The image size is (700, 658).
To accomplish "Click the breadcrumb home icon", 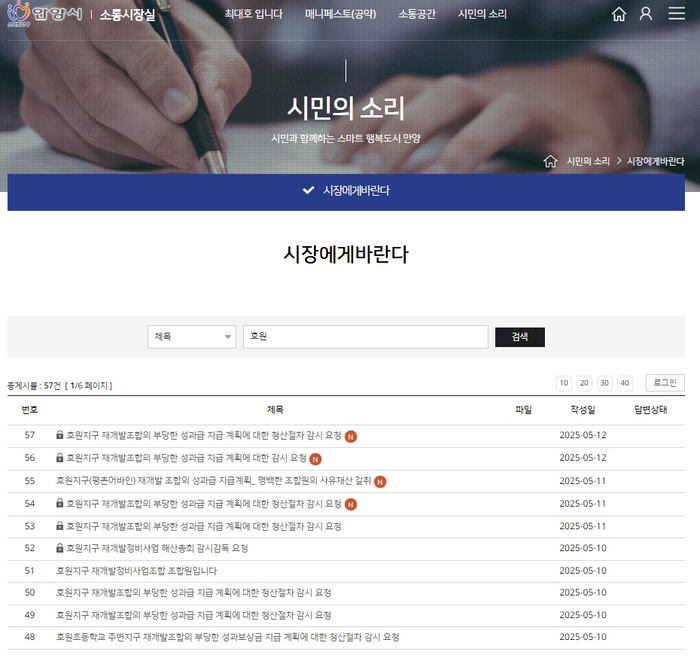I will 550,161.
